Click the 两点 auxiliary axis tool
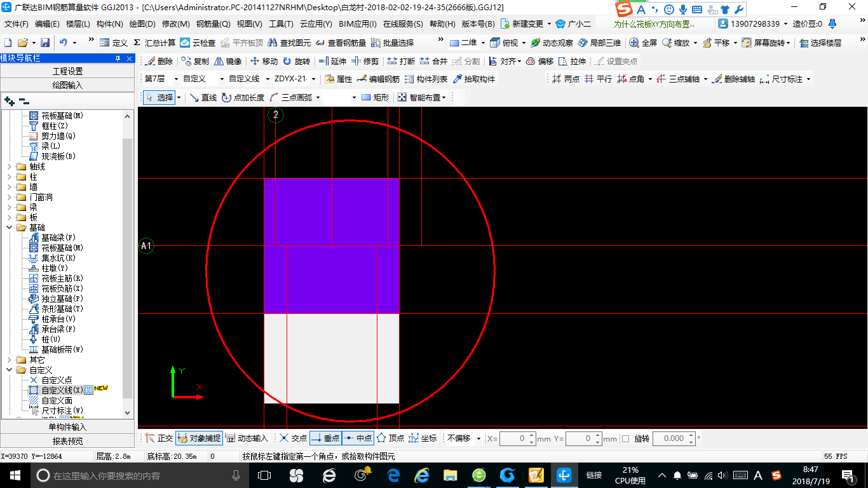Viewport: 868px width, 488px height. (x=566, y=79)
